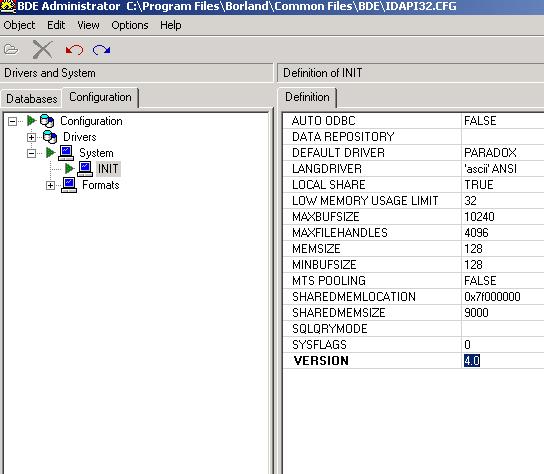The height and width of the screenshot is (474, 544).
Task: Switch to the Databases tab
Action: 32,99
